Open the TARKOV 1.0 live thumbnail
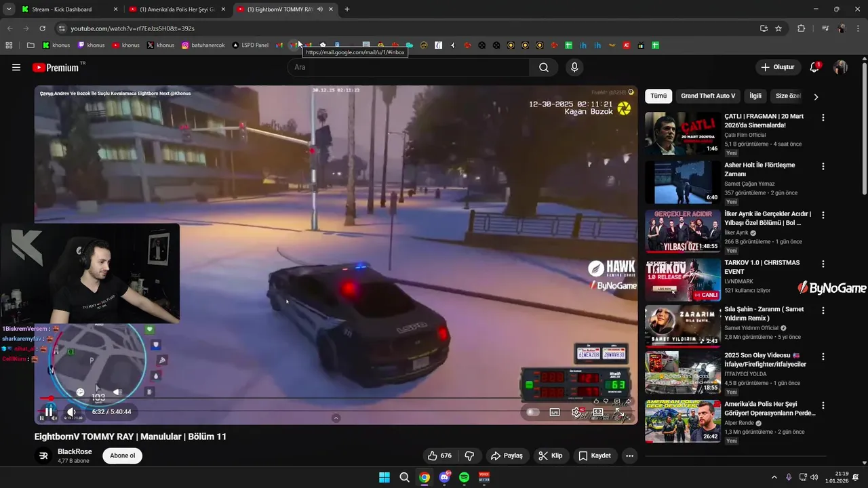Image resolution: width=868 pixels, height=488 pixels. pos(683,279)
